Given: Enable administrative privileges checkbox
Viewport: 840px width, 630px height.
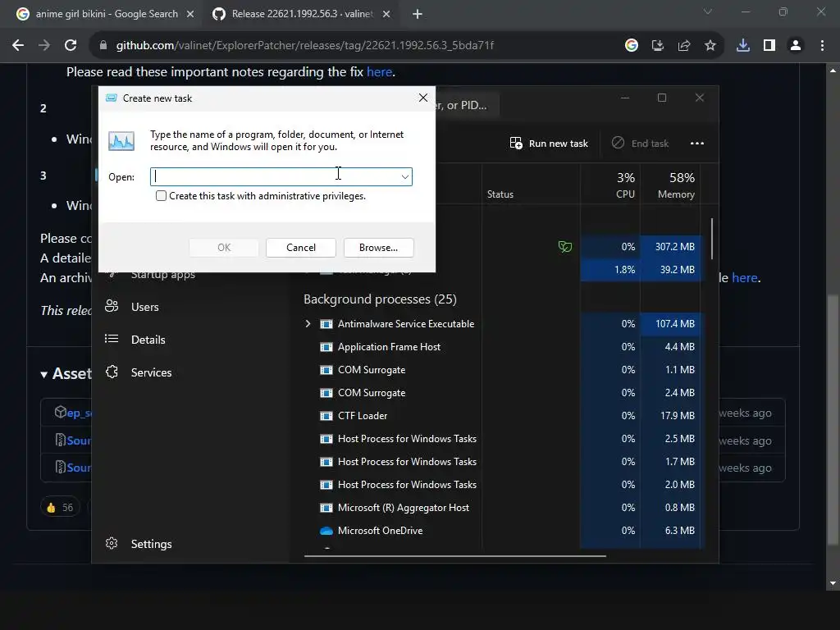Looking at the screenshot, I should click(x=161, y=196).
